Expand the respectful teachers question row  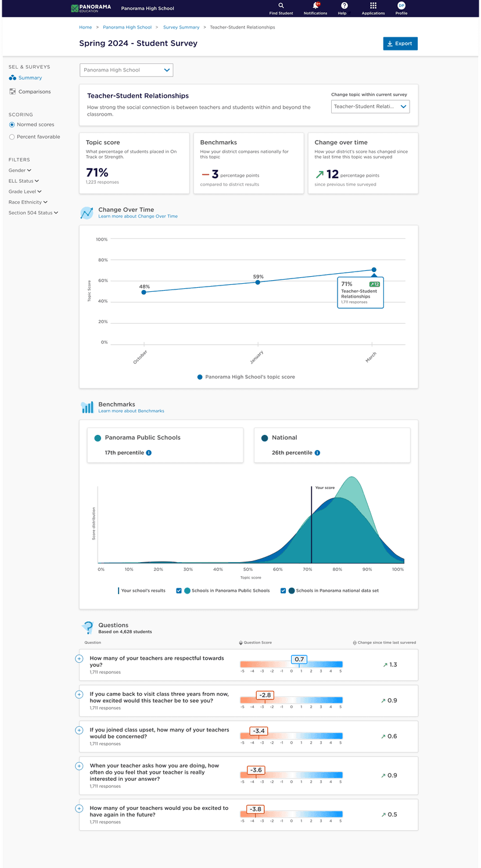tap(80, 659)
